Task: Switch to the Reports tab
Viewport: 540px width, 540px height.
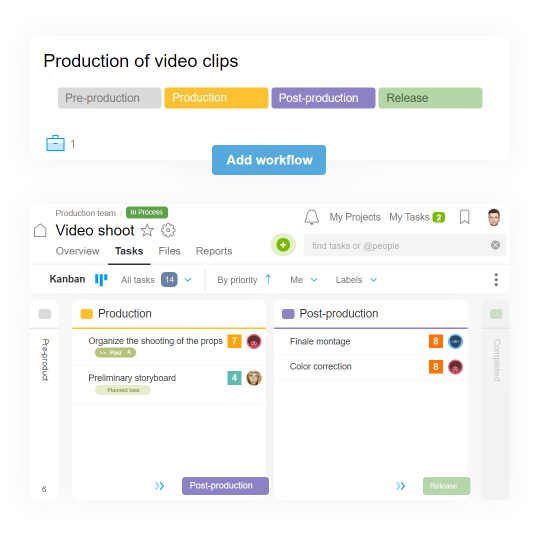Action: (214, 251)
